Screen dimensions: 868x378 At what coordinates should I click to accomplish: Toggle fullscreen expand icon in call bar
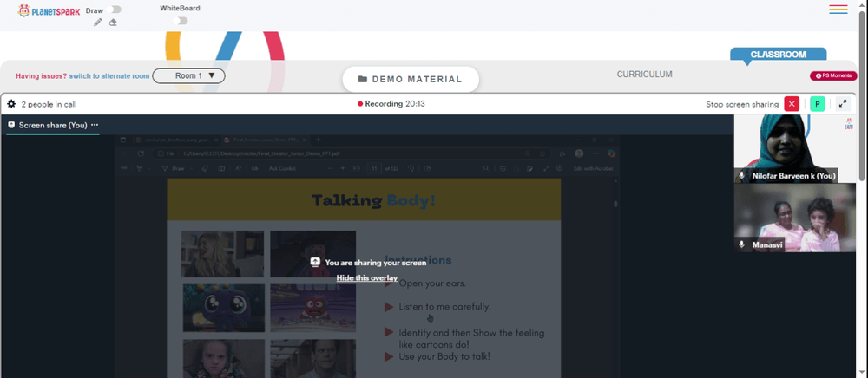click(x=843, y=104)
